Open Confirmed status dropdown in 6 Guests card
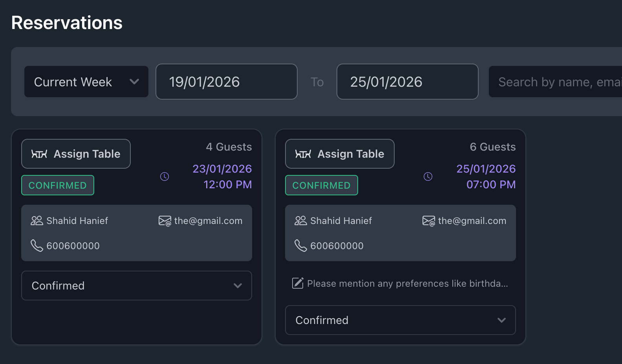The image size is (622, 364). [x=401, y=320]
